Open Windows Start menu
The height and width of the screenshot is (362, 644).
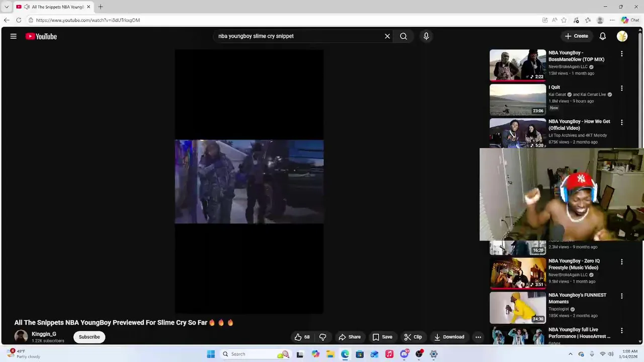(x=211, y=354)
